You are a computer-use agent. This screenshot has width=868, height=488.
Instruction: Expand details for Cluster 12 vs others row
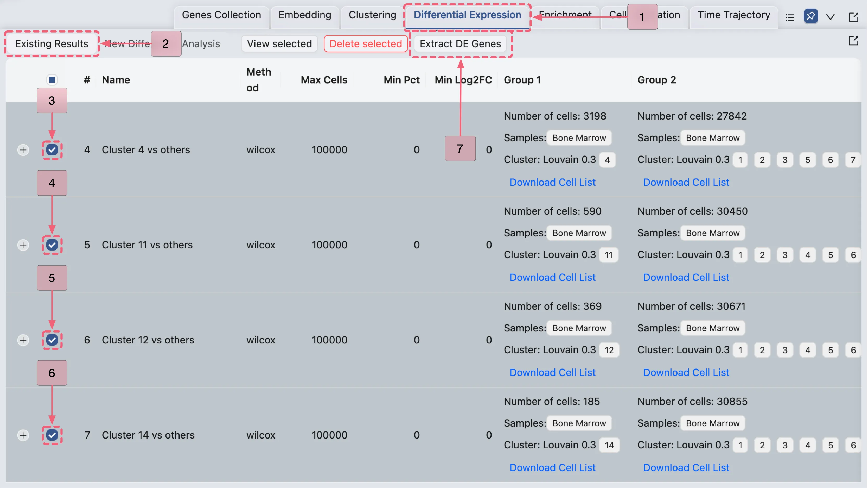[23, 340]
